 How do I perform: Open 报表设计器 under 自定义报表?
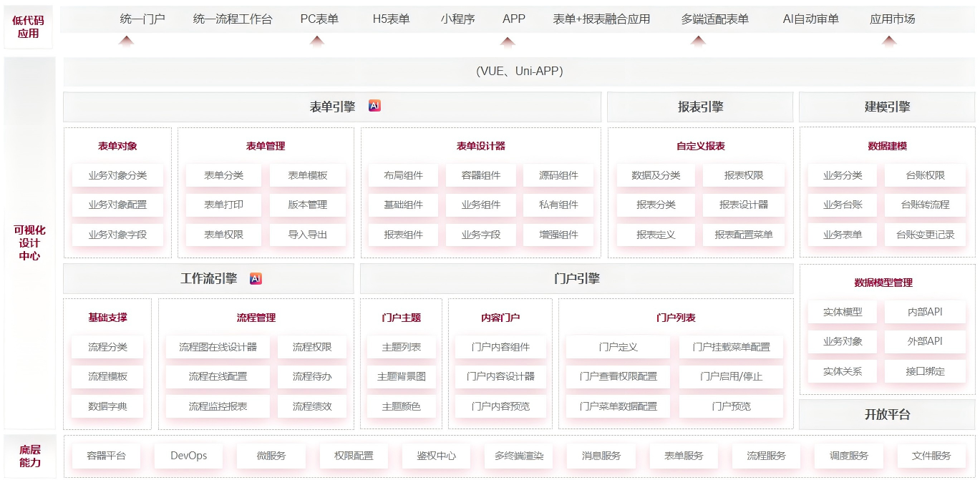pyautogui.click(x=743, y=205)
